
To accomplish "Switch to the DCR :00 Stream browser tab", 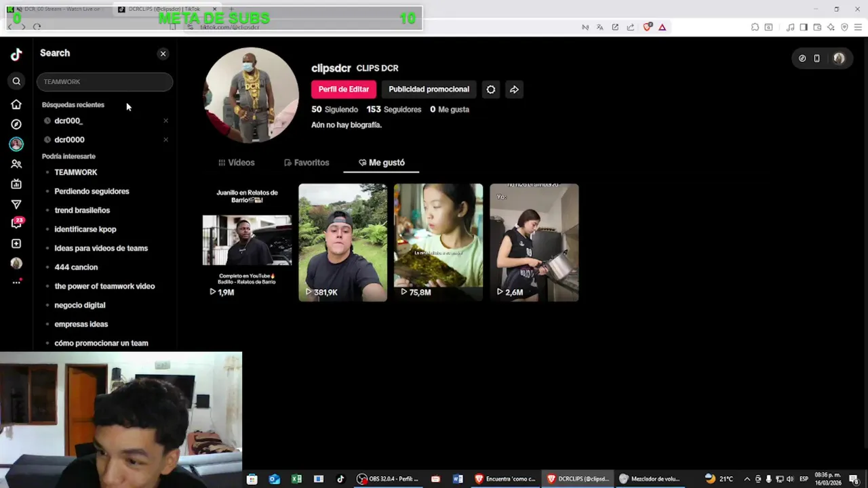I will click(58, 9).
